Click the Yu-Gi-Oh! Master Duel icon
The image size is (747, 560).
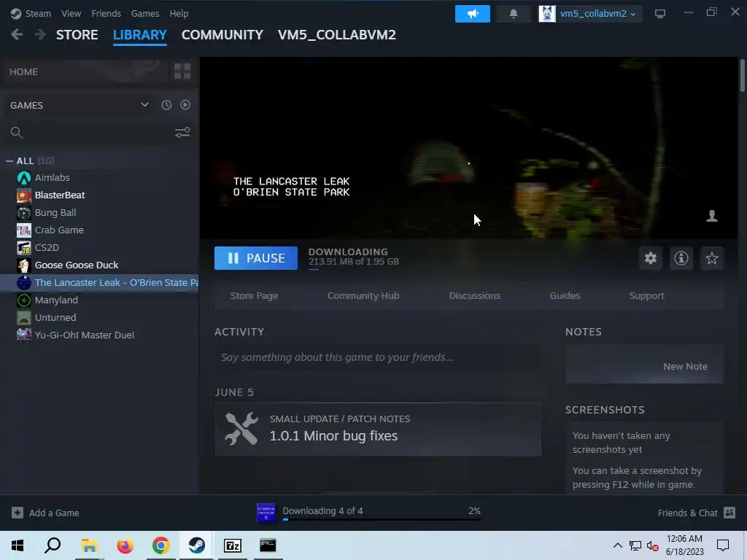tap(24, 335)
